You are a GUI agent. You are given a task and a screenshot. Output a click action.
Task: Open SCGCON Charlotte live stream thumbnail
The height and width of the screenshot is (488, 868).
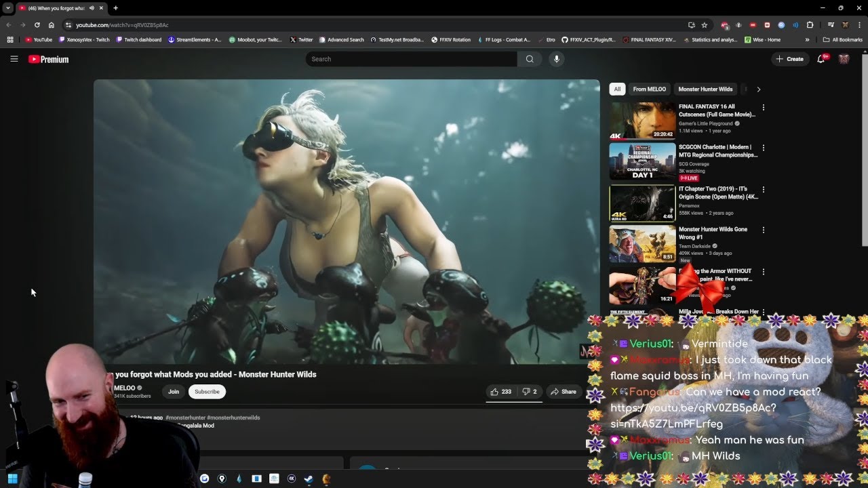pyautogui.click(x=642, y=161)
